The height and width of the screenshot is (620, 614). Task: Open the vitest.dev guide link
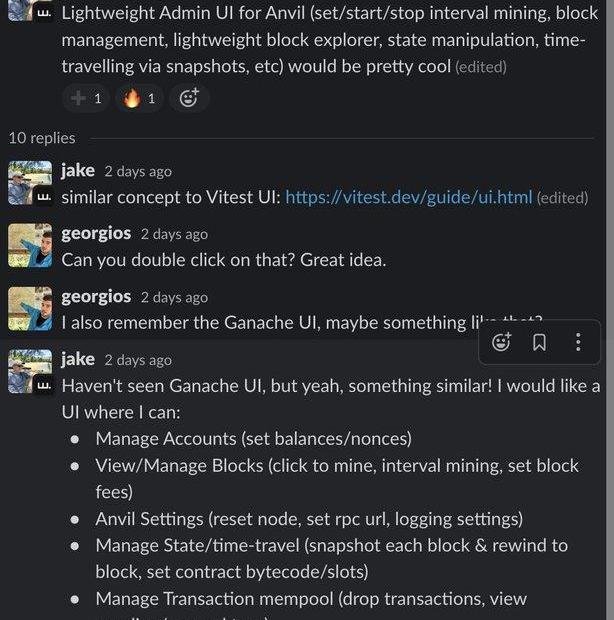click(x=408, y=197)
